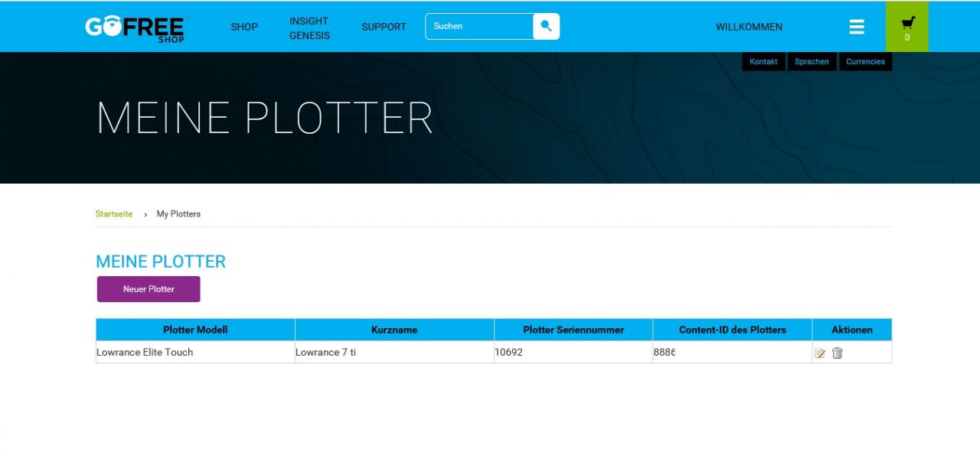
Task: Go to Startseite breadcrumb link
Action: [x=114, y=214]
